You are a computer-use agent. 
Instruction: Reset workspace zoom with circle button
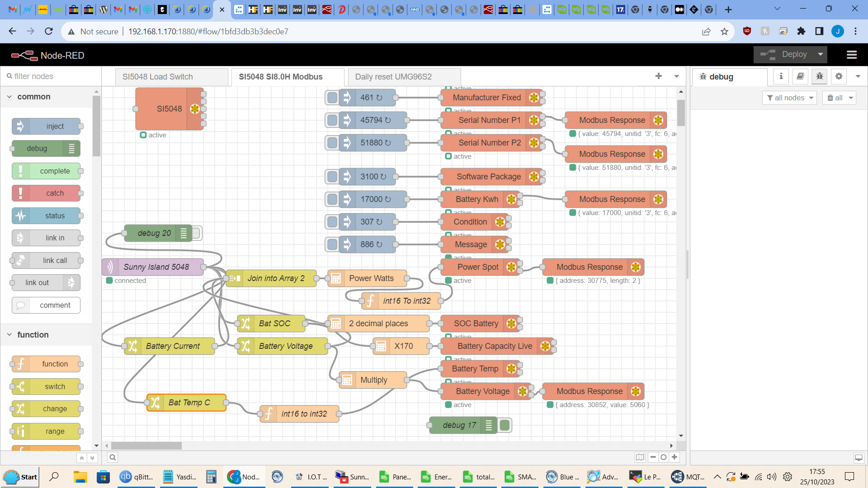[x=664, y=457]
